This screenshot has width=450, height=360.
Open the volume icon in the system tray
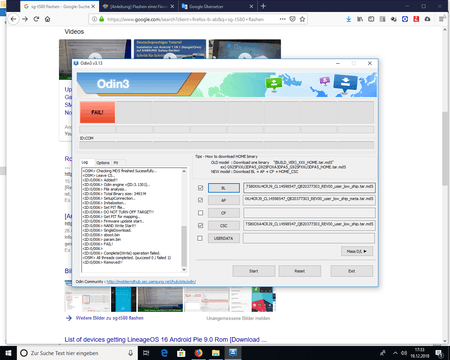pos(404,353)
